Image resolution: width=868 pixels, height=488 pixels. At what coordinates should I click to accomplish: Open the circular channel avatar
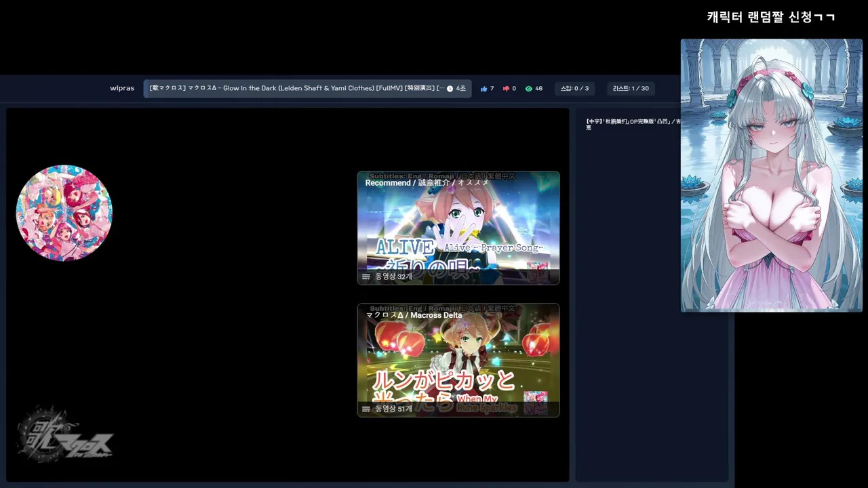(x=64, y=213)
